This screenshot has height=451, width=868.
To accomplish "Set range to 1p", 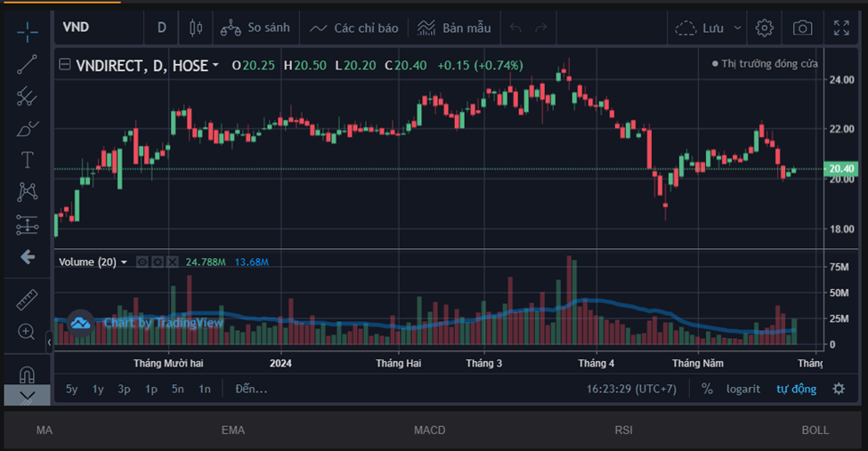I will pyautogui.click(x=151, y=389).
